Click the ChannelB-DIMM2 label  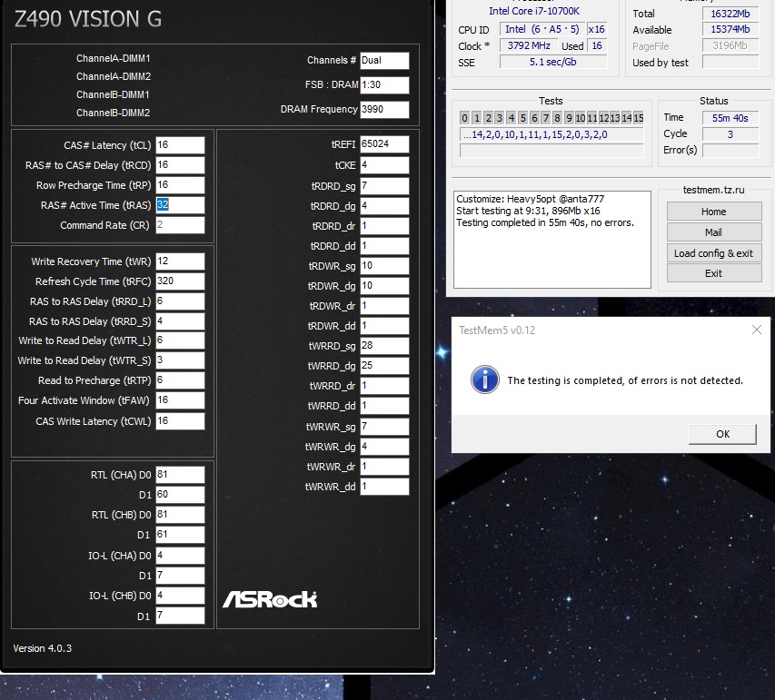click(114, 113)
